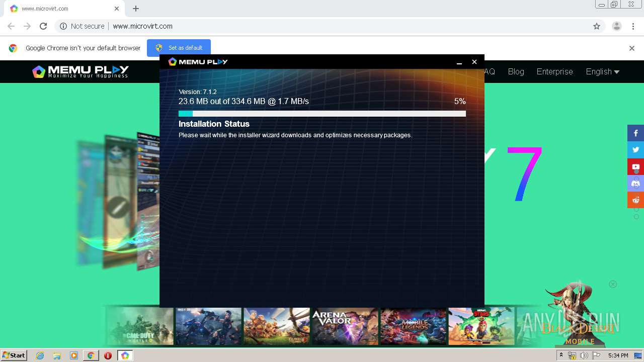Open the Brawl Stars thumbnail

481,326
